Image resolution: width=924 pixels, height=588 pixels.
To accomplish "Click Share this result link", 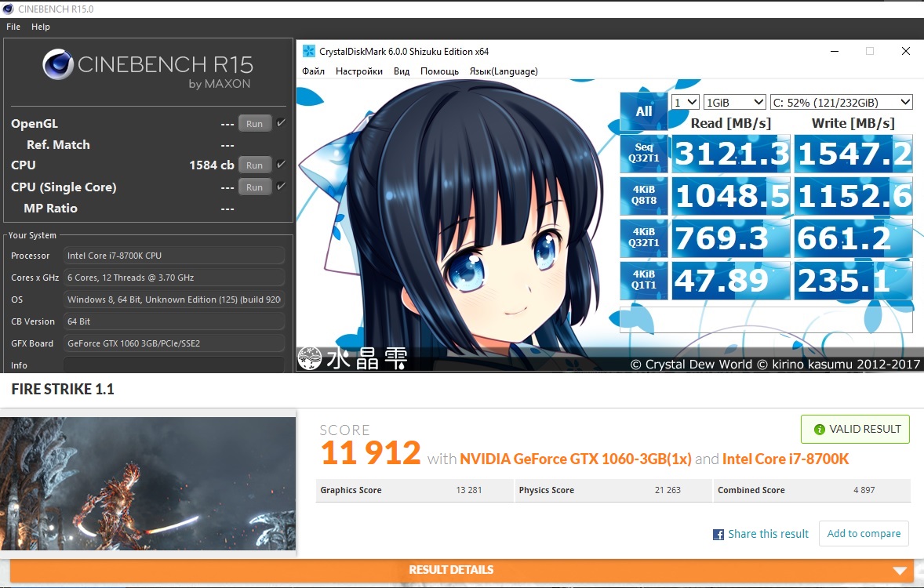I will [768, 534].
